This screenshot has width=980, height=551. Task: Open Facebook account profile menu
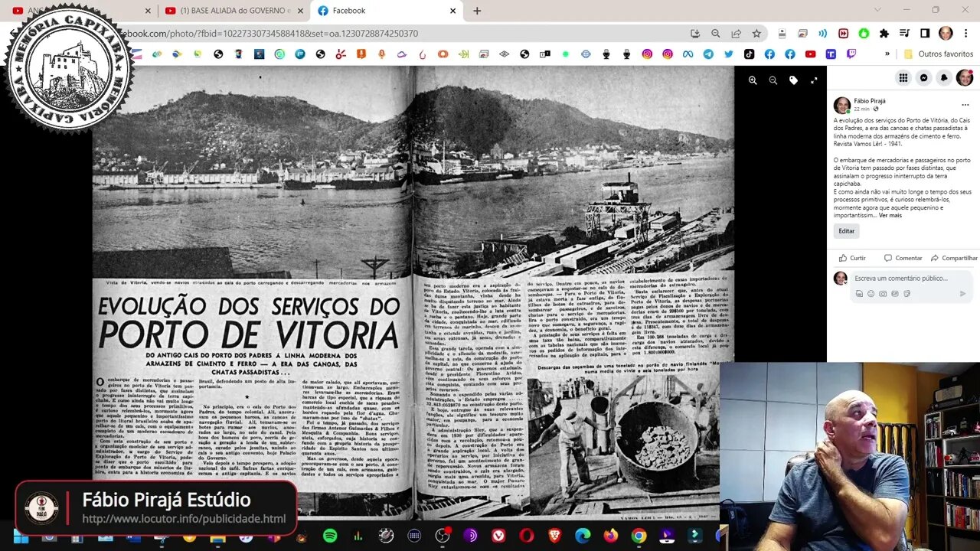coord(965,77)
